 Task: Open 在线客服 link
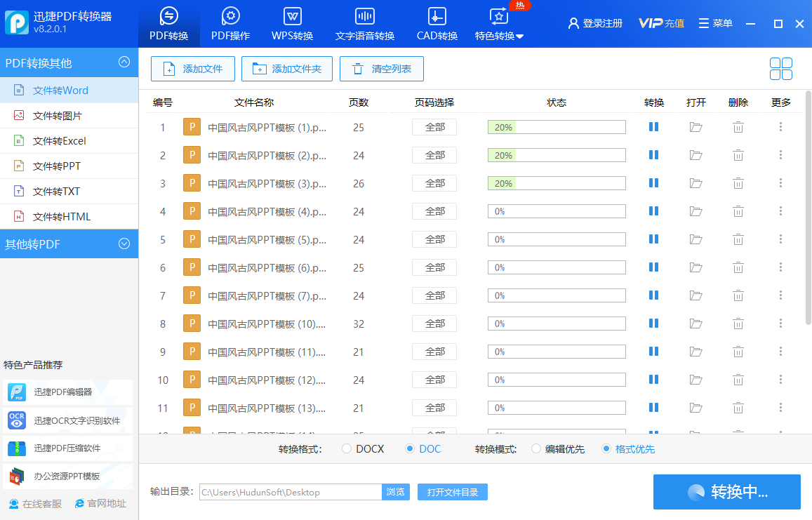point(36,504)
